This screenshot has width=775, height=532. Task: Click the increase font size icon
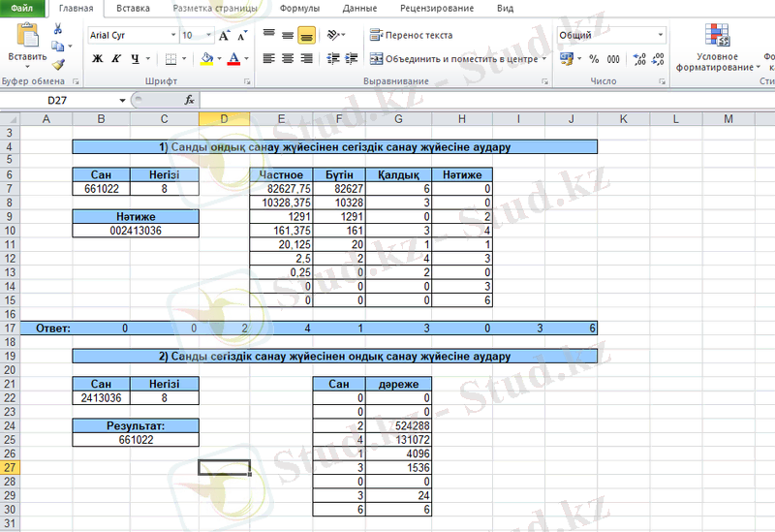coord(225,35)
